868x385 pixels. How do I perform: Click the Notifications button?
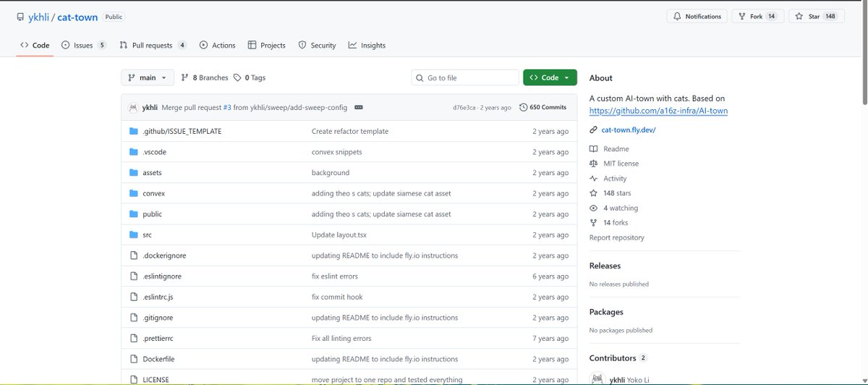[697, 17]
